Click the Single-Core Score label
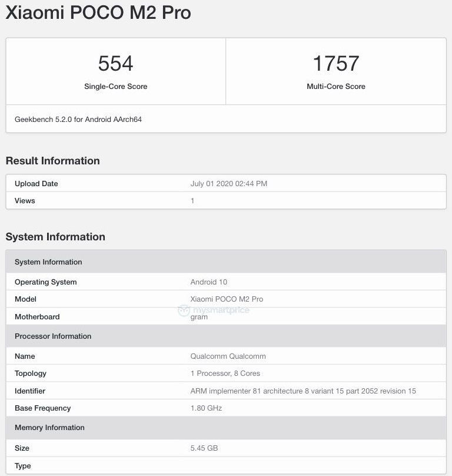This screenshot has width=452, height=476. coord(115,87)
